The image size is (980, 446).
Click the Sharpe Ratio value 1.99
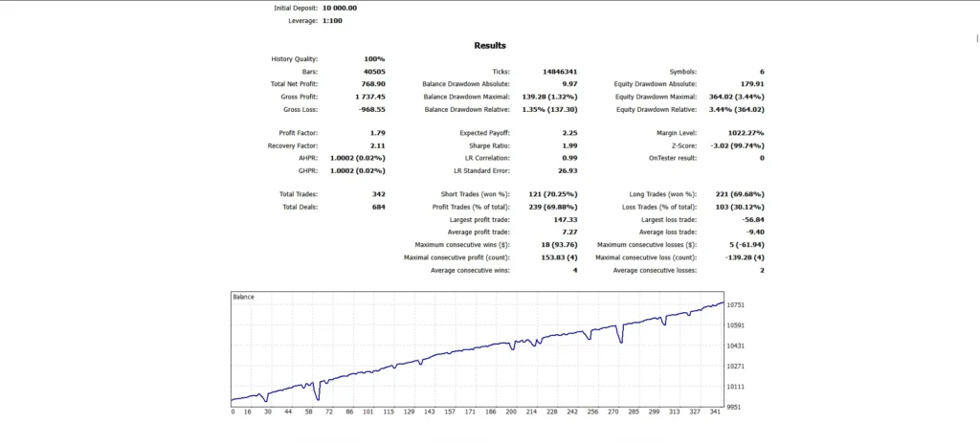click(569, 145)
